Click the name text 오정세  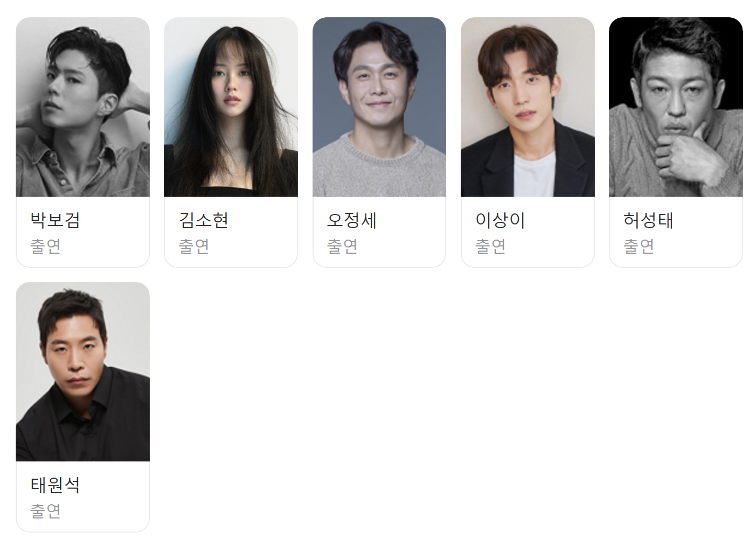point(352,220)
